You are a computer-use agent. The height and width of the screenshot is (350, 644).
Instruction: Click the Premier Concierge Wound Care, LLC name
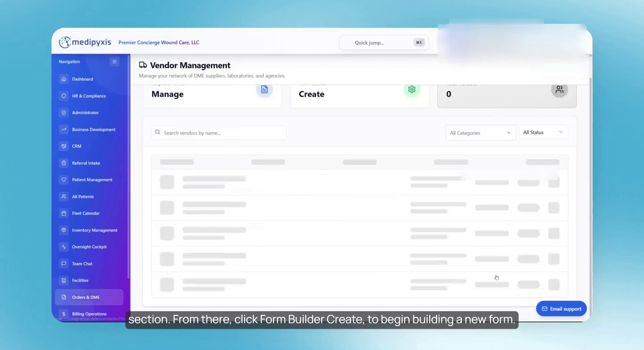[159, 43]
